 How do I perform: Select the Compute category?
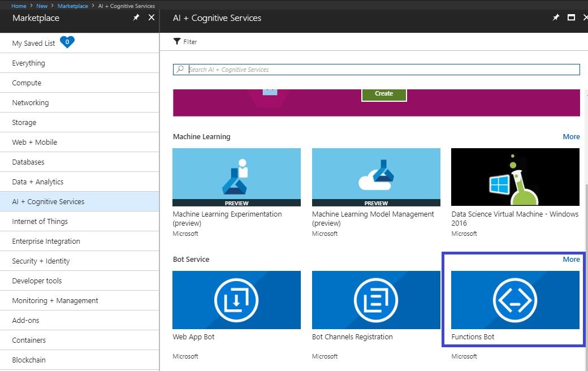[x=80, y=83]
